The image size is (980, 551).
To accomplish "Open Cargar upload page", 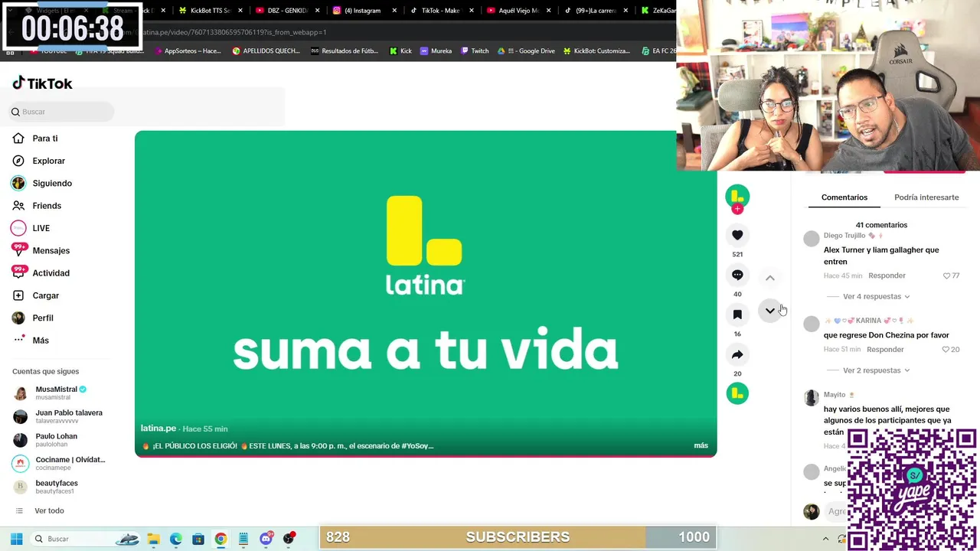I will coord(35,295).
